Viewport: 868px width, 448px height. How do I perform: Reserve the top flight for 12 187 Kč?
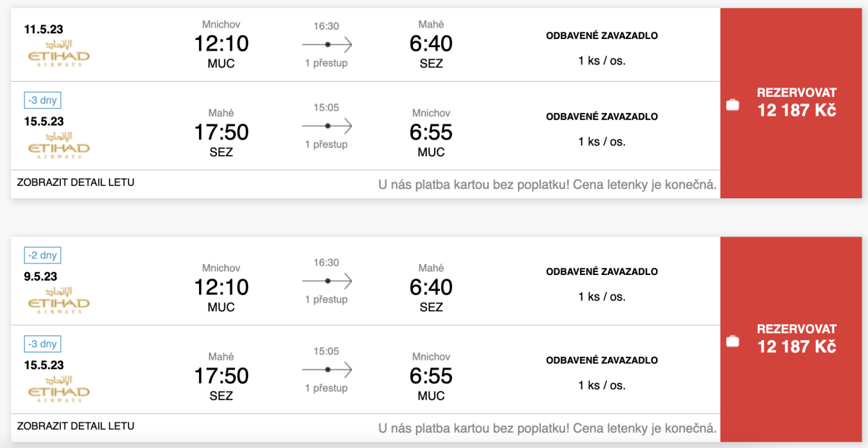tap(796, 102)
